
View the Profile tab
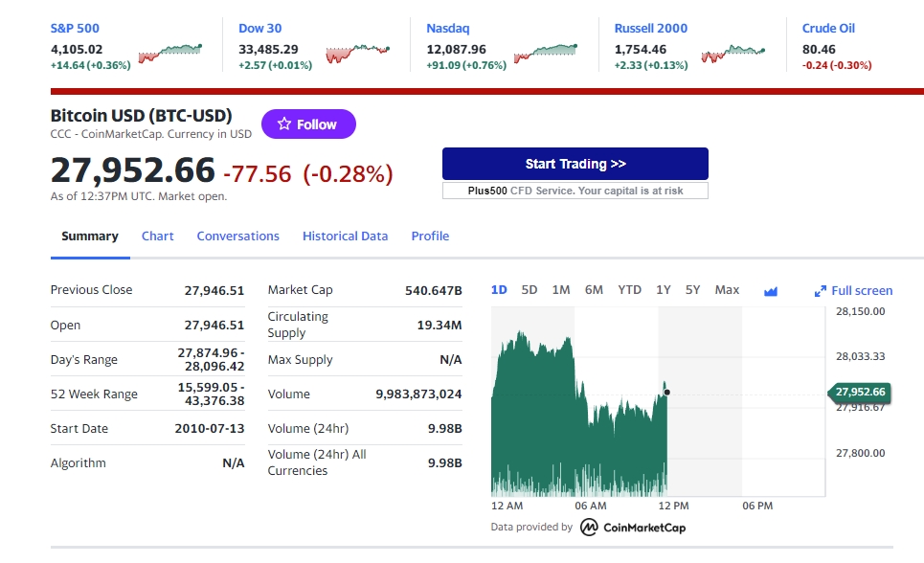430,236
